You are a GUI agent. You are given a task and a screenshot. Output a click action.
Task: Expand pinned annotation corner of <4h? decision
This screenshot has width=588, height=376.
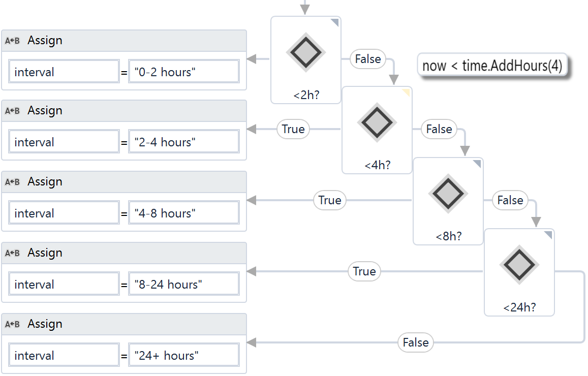tap(406, 92)
